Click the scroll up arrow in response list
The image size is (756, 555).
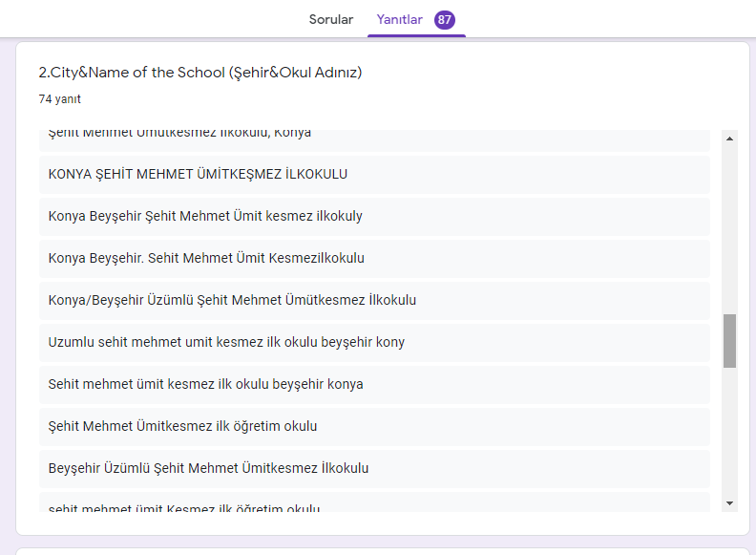[730, 139]
